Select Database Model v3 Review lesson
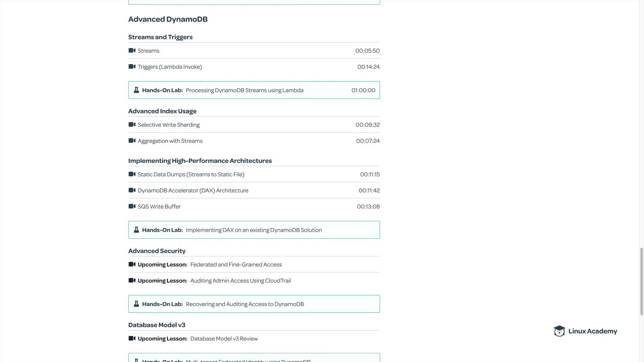 pyautogui.click(x=224, y=339)
